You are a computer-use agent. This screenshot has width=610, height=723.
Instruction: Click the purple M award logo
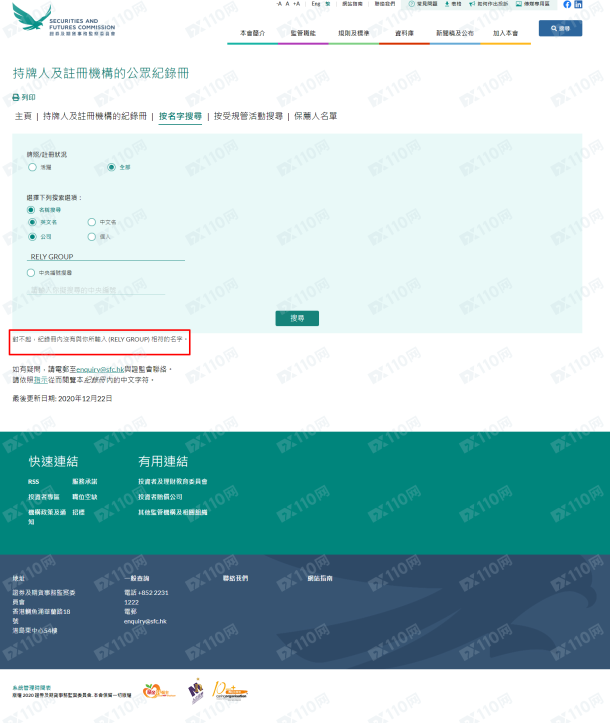195,691
